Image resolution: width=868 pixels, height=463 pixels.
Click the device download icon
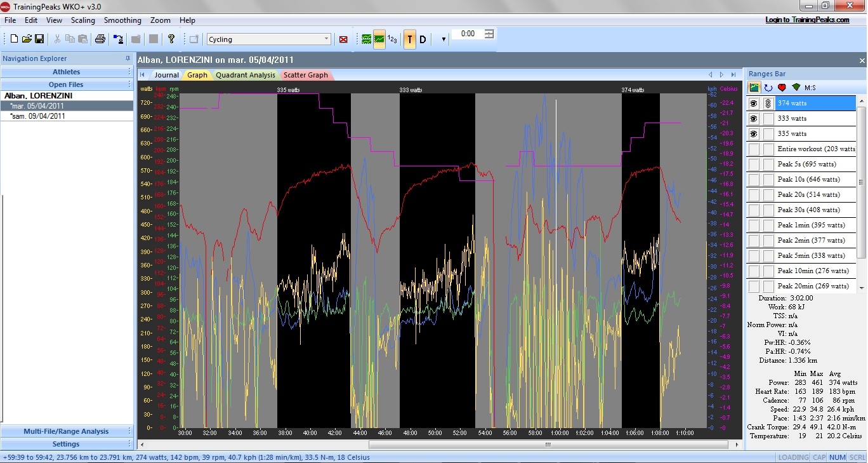(118, 39)
